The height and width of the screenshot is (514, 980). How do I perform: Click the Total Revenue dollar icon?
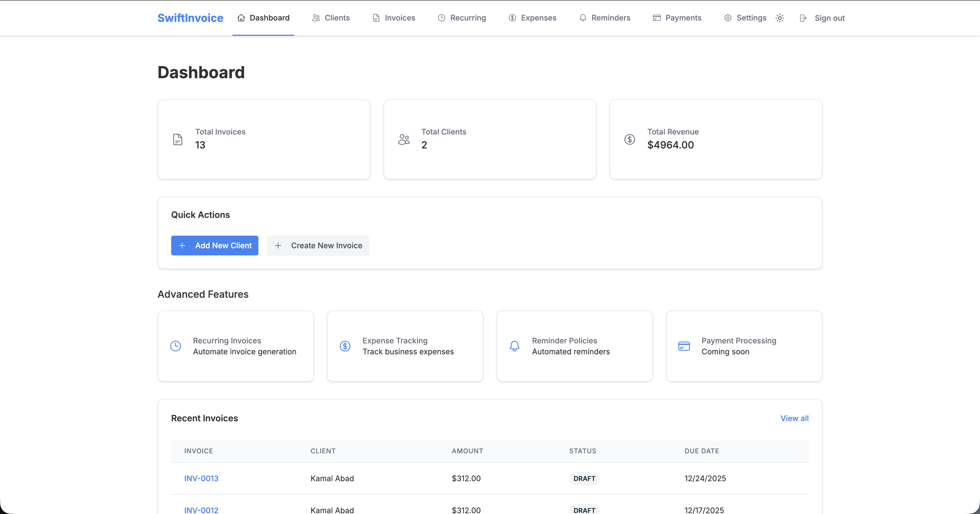click(x=630, y=139)
